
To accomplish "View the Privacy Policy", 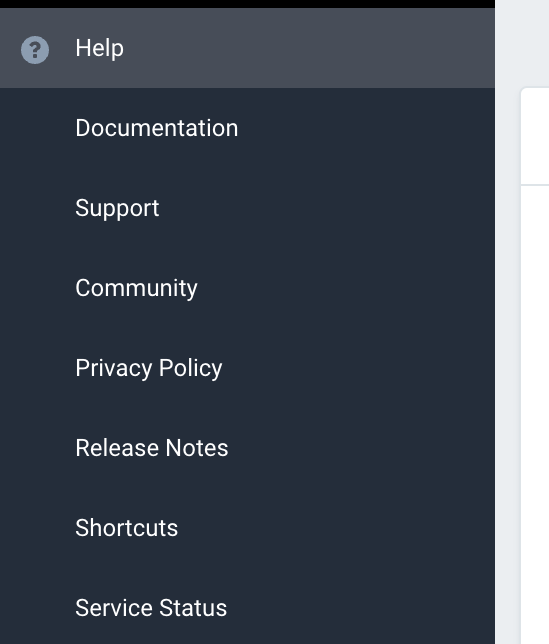I will pos(149,368).
